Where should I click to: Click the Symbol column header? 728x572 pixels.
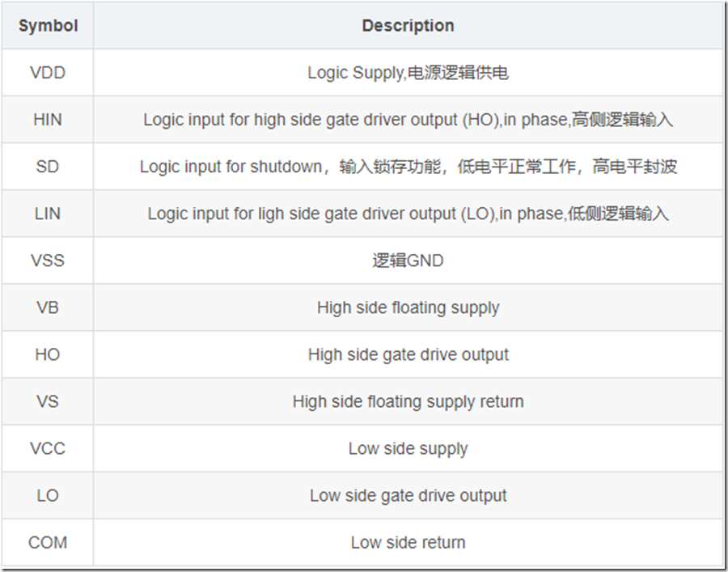pos(48,26)
